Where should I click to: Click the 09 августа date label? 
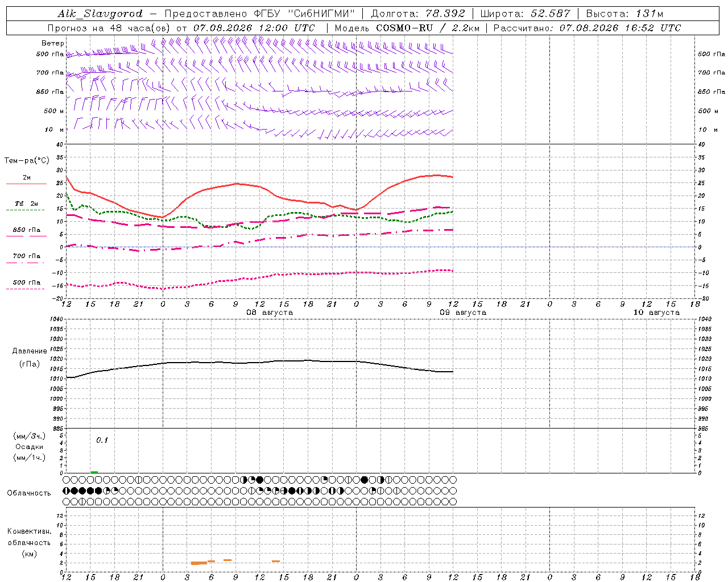pyautogui.click(x=463, y=313)
